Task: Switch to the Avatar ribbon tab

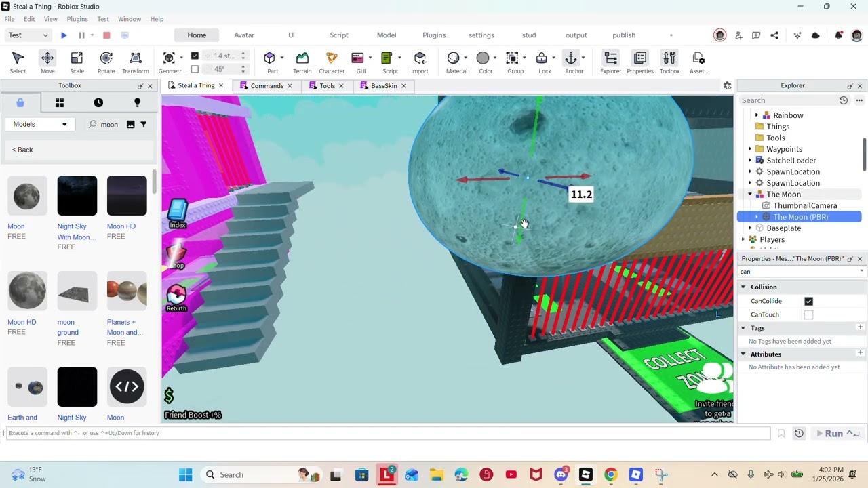Action: (244, 35)
